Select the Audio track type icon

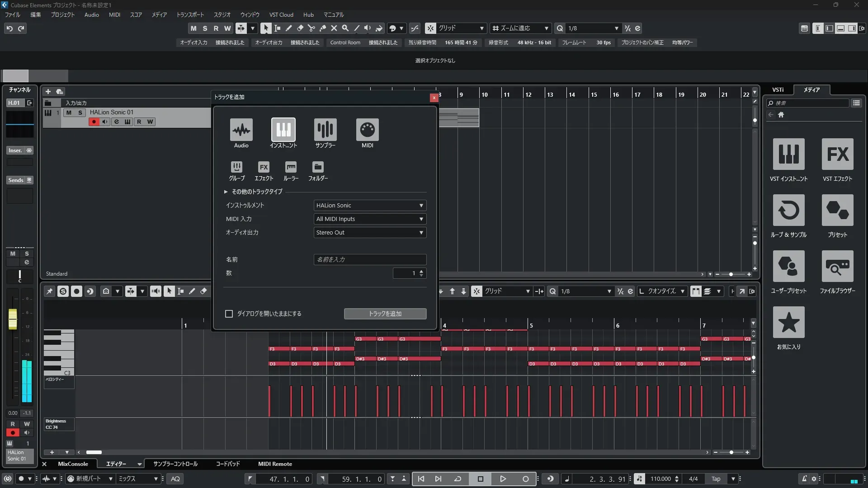241,130
